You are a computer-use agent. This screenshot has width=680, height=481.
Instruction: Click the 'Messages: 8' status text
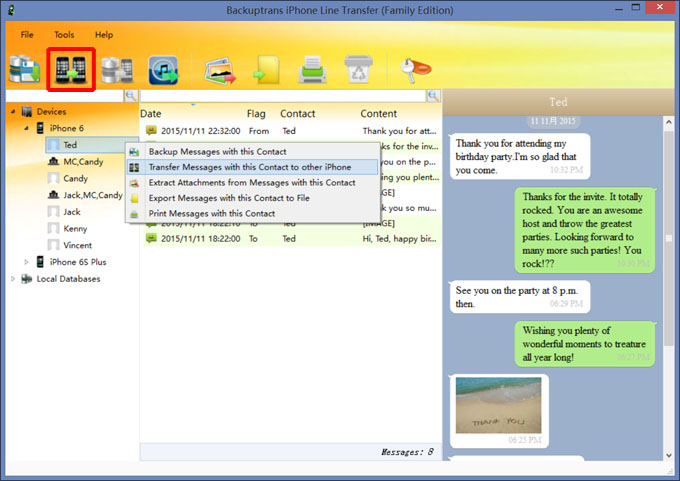coord(407,452)
